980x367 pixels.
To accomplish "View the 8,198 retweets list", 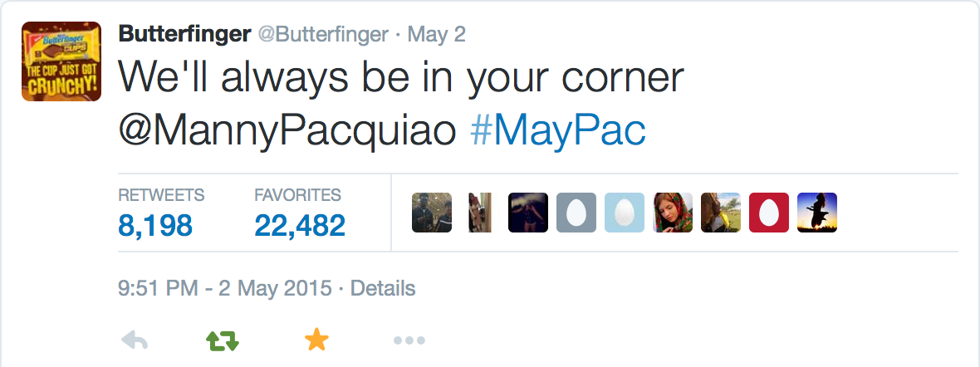I will tap(161, 213).
